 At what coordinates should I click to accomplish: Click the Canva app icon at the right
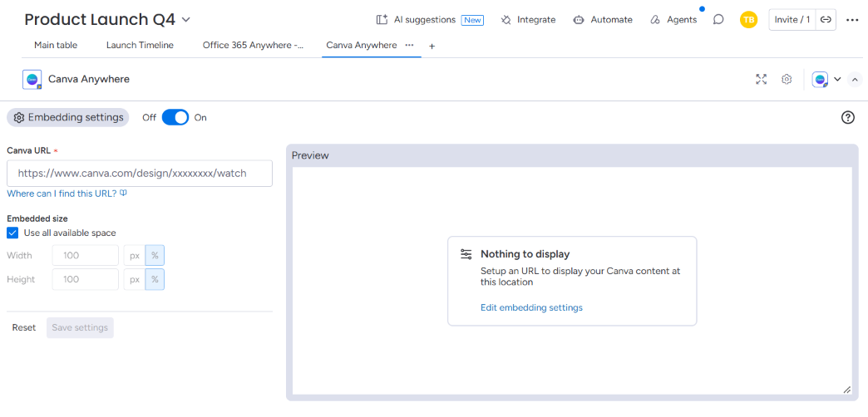point(820,79)
